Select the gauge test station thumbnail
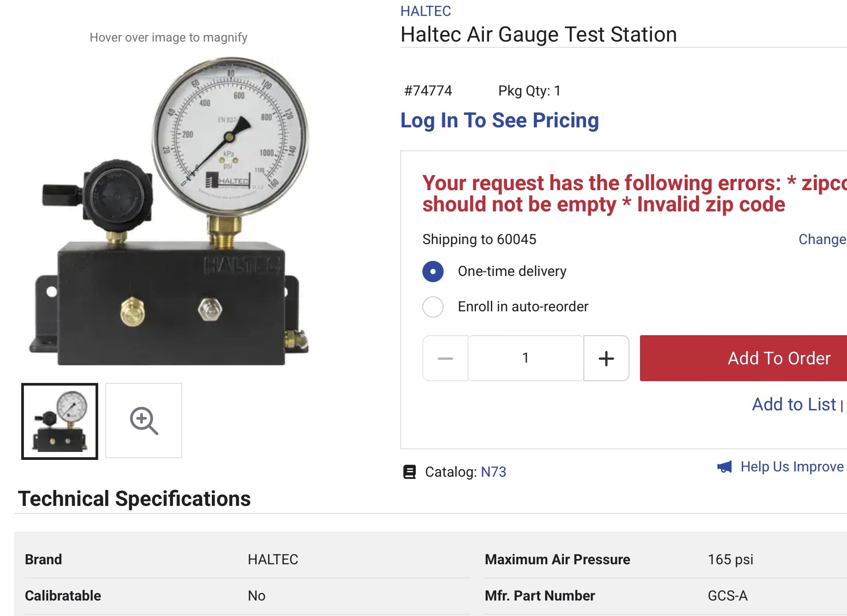Viewport: 847px width, 616px height. (60, 421)
